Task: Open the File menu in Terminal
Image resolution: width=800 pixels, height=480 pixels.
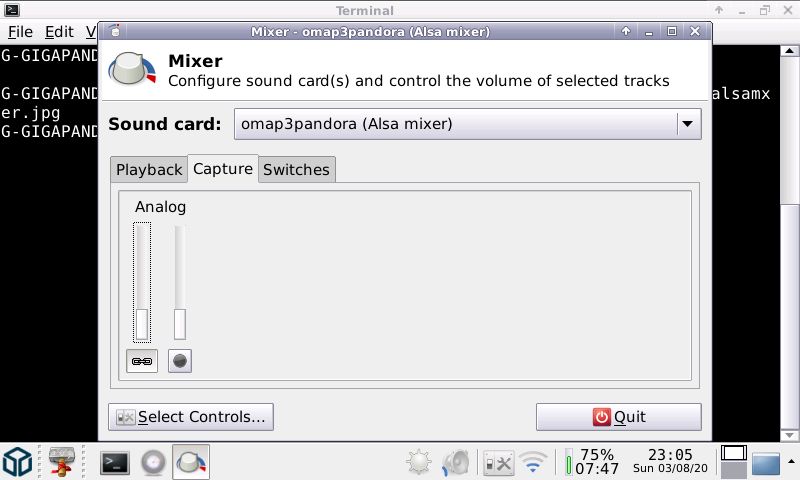Action: 20,32
